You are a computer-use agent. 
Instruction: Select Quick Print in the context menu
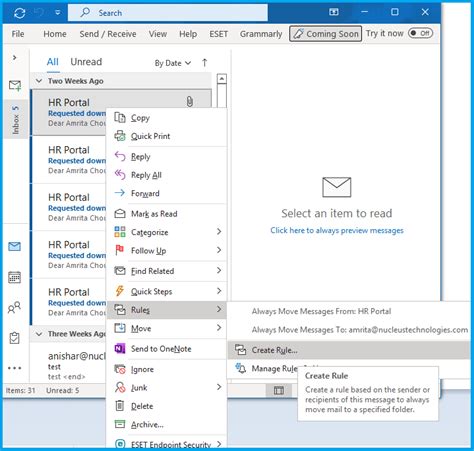(166, 136)
